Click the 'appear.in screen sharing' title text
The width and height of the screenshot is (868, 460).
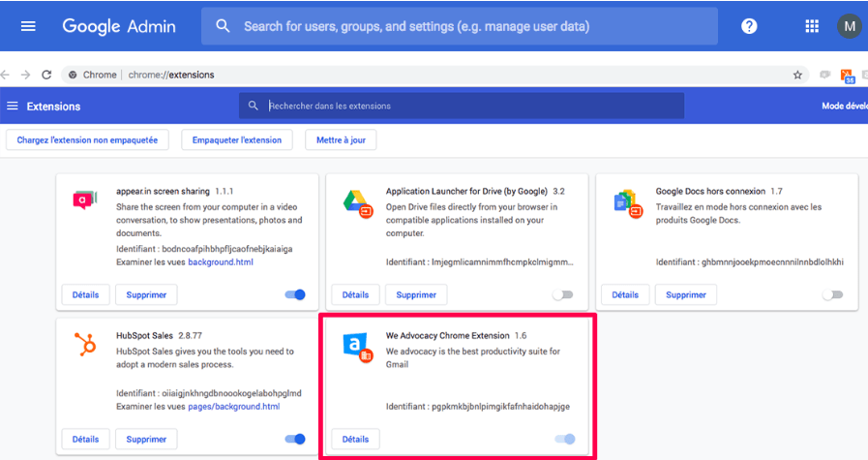click(163, 191)
